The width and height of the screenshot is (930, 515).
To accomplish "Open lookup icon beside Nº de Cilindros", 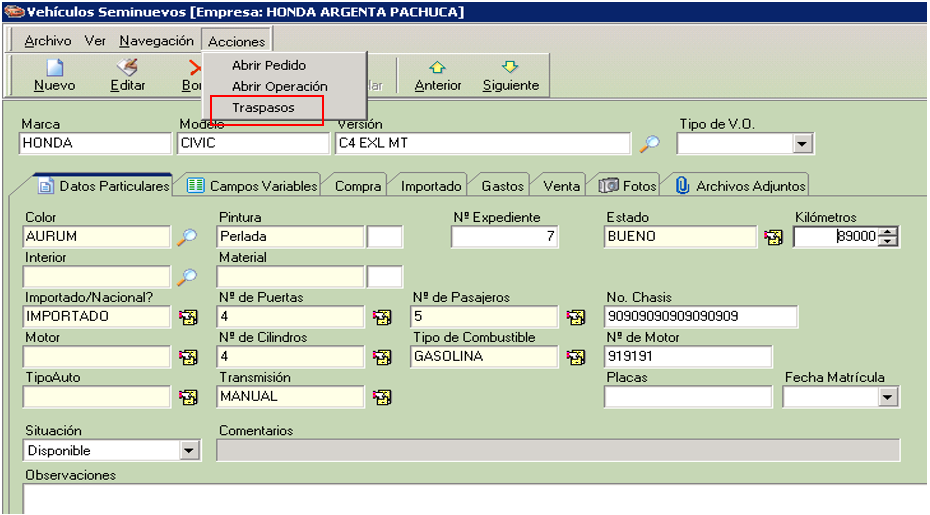I will tap(382, 357).
